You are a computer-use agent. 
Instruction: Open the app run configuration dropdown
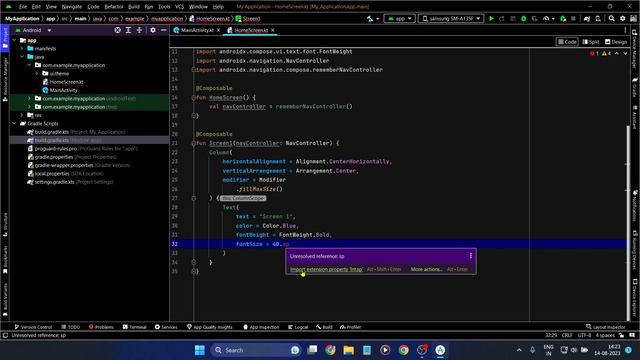400,19
